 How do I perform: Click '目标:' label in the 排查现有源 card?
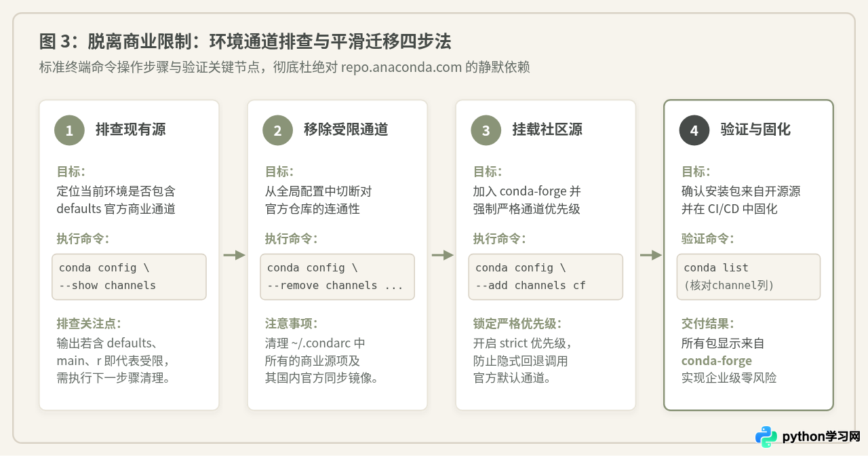click(x=71, y=172)
